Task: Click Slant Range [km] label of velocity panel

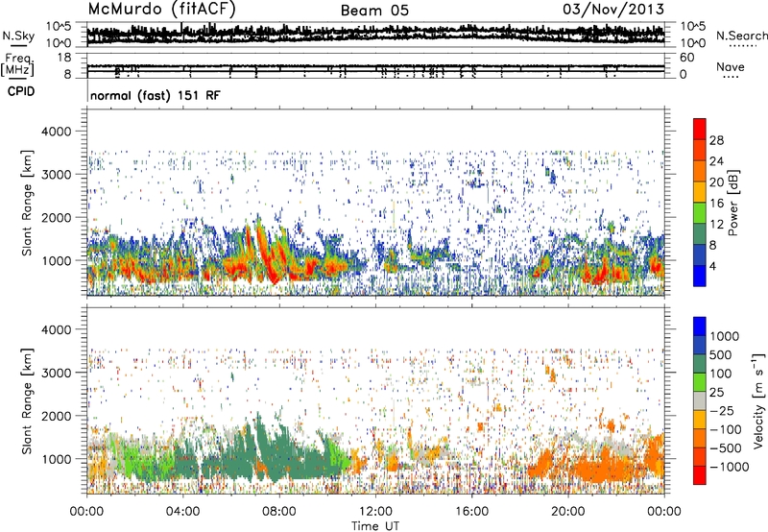Action: [x=27, y=401]
